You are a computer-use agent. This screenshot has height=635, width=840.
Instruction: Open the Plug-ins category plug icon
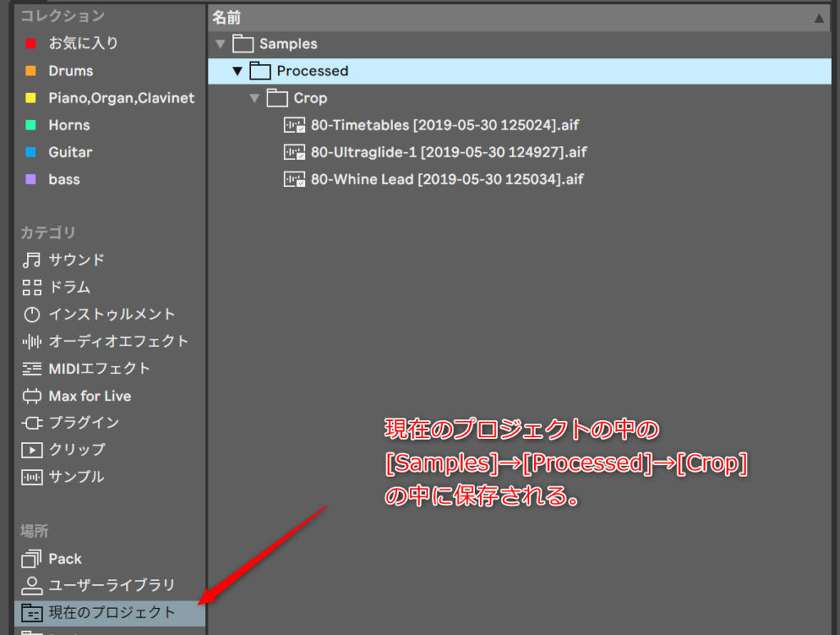32,423
